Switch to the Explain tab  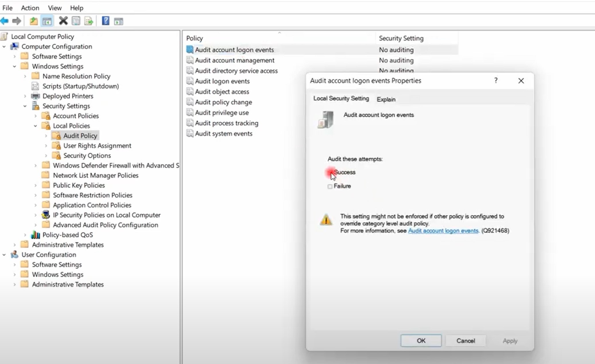click(x=386, y=99)
